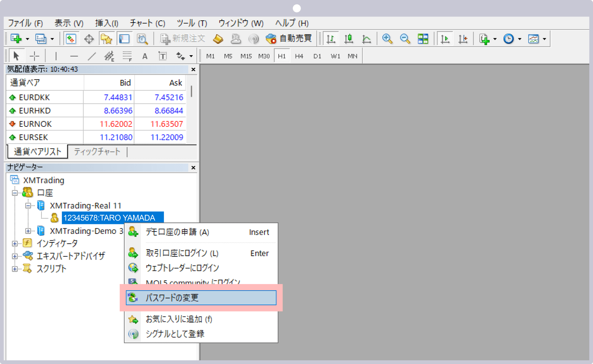The image size is (593, 364).
Task: Click the zoom in magnifier icon
Action: point(387,39)
